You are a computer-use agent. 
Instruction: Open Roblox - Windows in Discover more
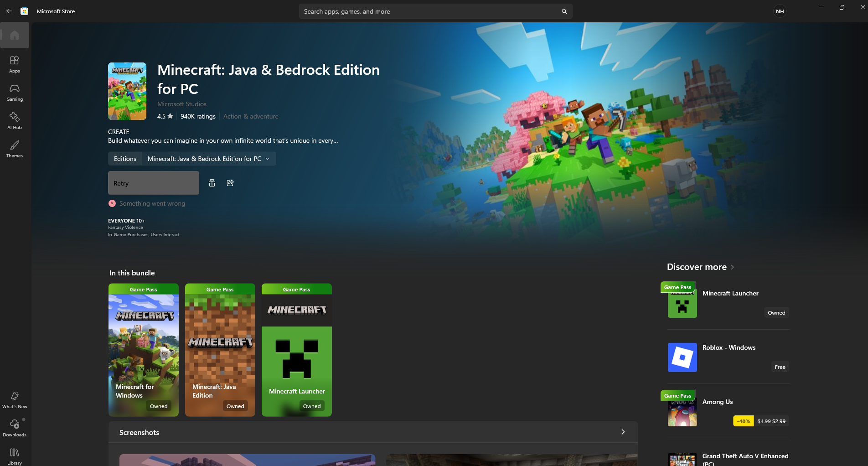click(728, 357)
